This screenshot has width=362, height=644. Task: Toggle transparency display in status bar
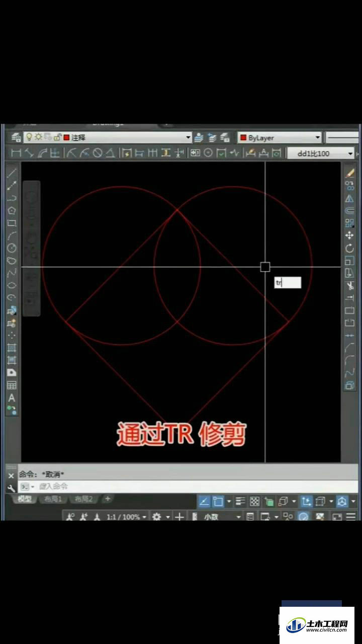click(x=255, y=501)
